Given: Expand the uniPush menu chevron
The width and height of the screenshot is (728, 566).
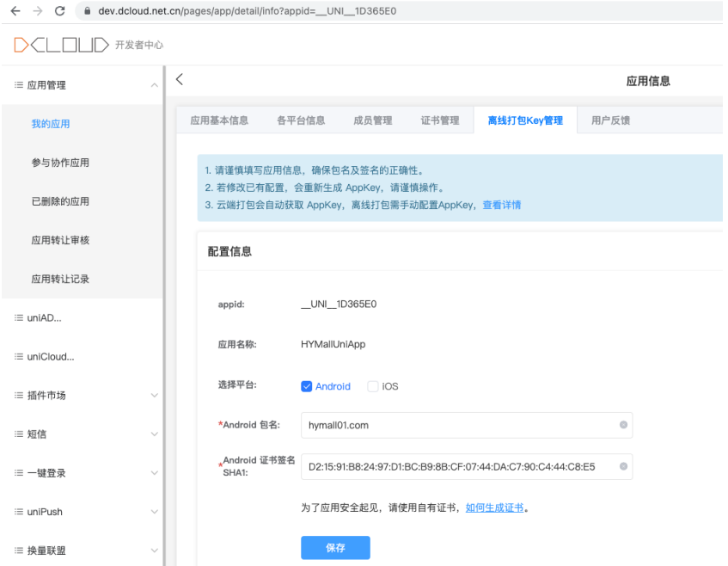Looking at the screenshot, I should tap(155, 512).
